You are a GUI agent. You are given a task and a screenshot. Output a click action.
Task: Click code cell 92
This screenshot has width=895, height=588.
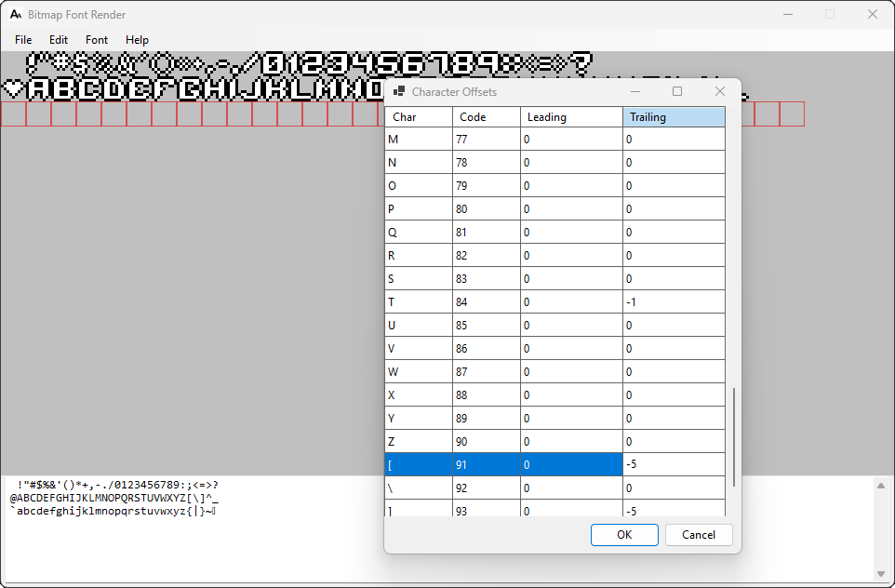coord(487,488)
